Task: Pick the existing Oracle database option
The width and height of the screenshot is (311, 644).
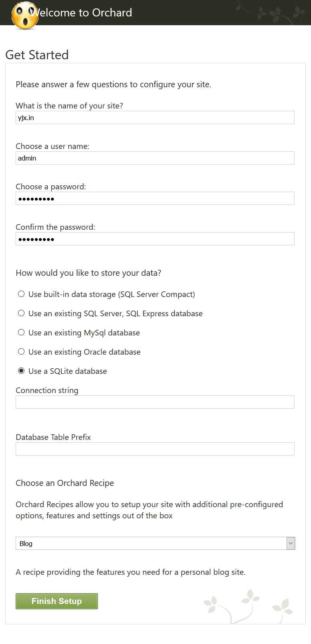Action: [x=21, y=351]
